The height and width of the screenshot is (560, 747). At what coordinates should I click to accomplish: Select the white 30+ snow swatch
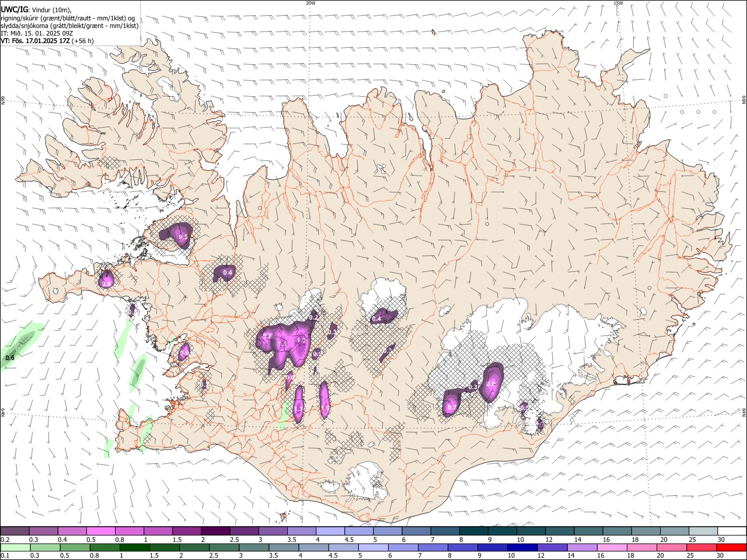[731, 531]
